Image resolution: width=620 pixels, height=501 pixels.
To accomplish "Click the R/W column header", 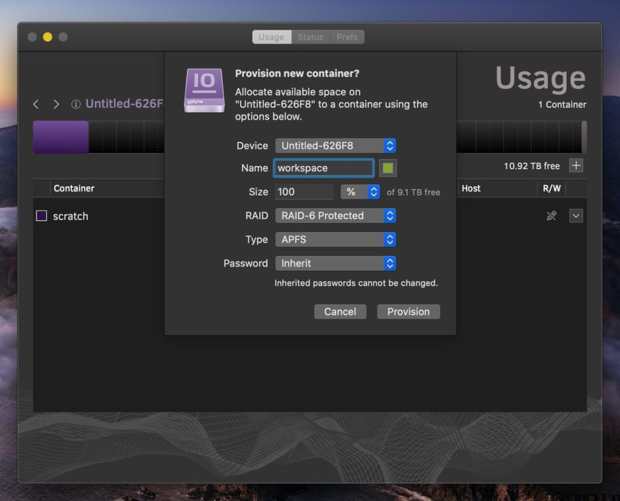I will [x=552, y=188].
